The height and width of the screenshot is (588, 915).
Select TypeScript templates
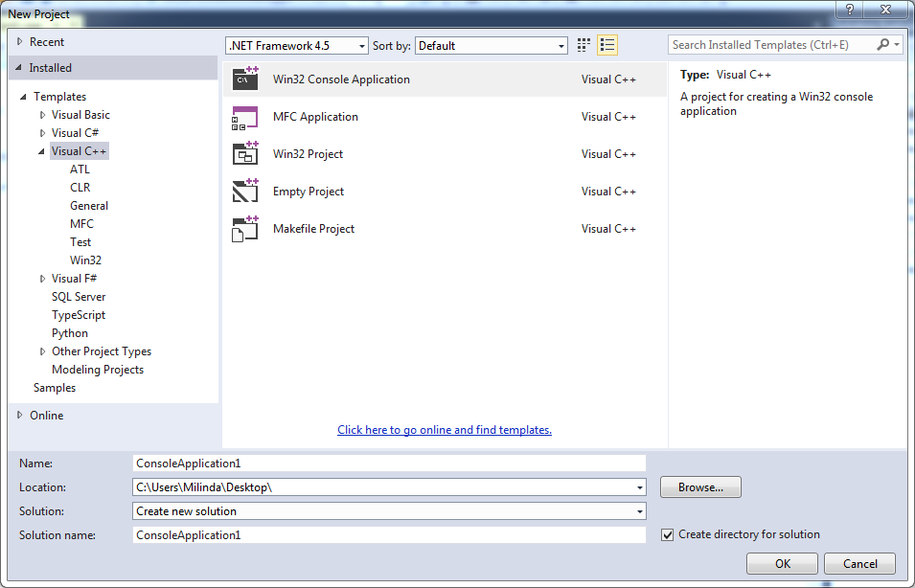point(79,315)
